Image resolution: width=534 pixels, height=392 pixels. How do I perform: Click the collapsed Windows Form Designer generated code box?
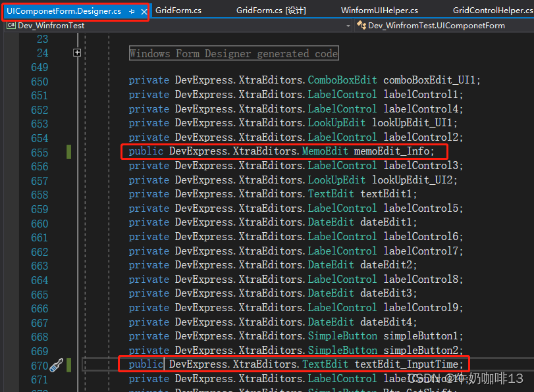point(234,53)
